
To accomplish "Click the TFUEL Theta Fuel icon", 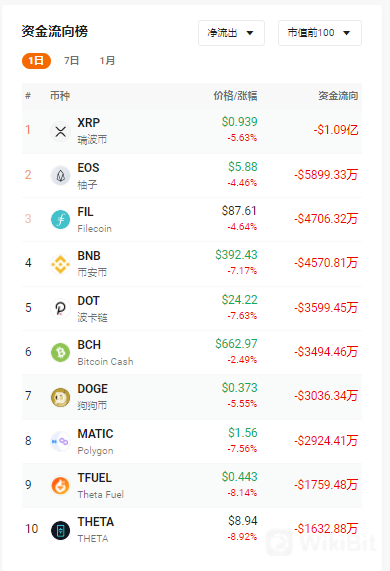I will point(60,486).
